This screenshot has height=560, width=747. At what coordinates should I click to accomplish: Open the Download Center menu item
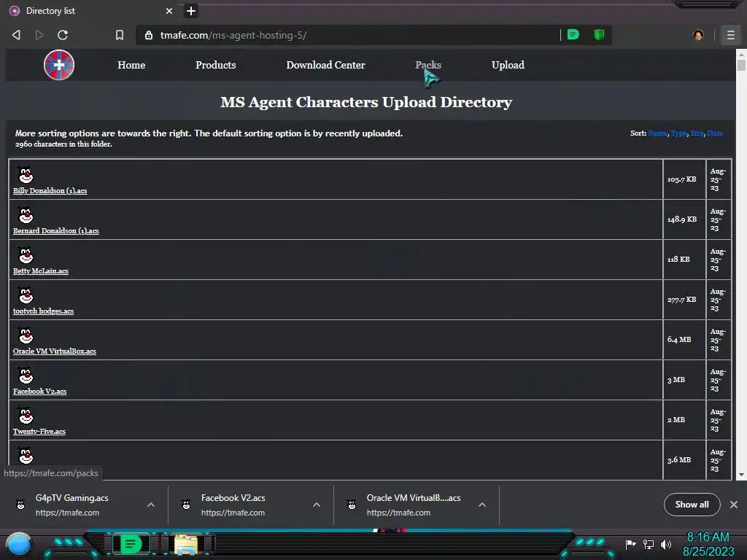click(x=325, y=65)
